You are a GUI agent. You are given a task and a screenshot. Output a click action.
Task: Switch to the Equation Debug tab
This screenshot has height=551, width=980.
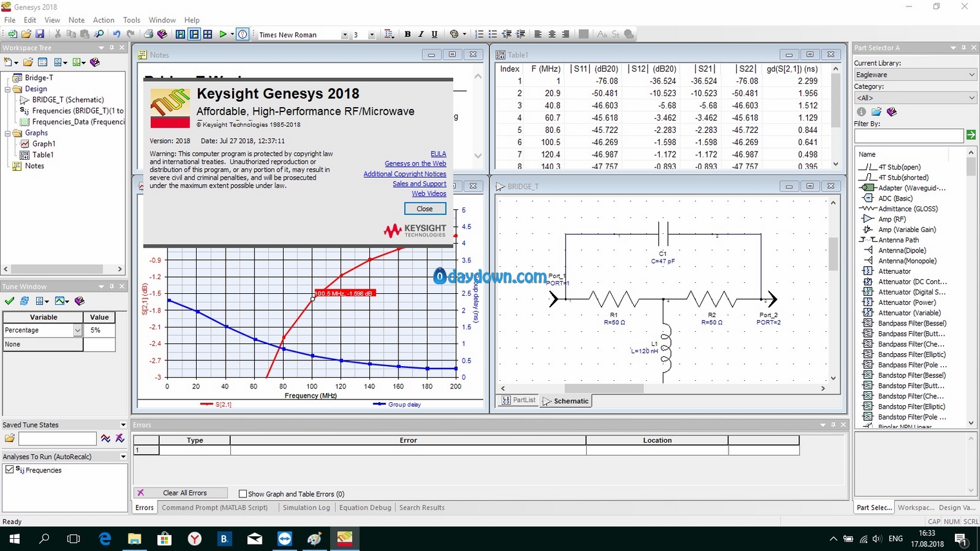point(365,507)
